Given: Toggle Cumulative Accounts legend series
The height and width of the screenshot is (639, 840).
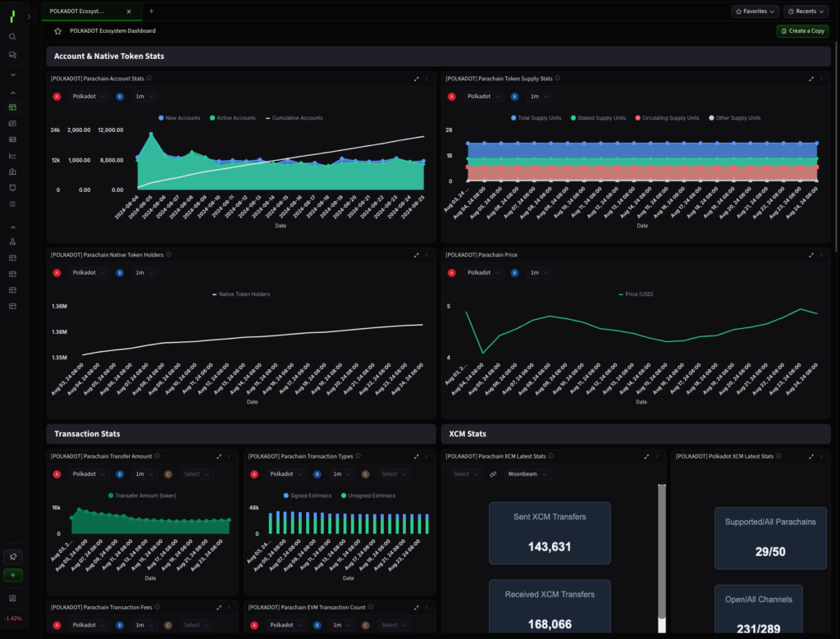Looking at the screenshot, I should point(294,118).
